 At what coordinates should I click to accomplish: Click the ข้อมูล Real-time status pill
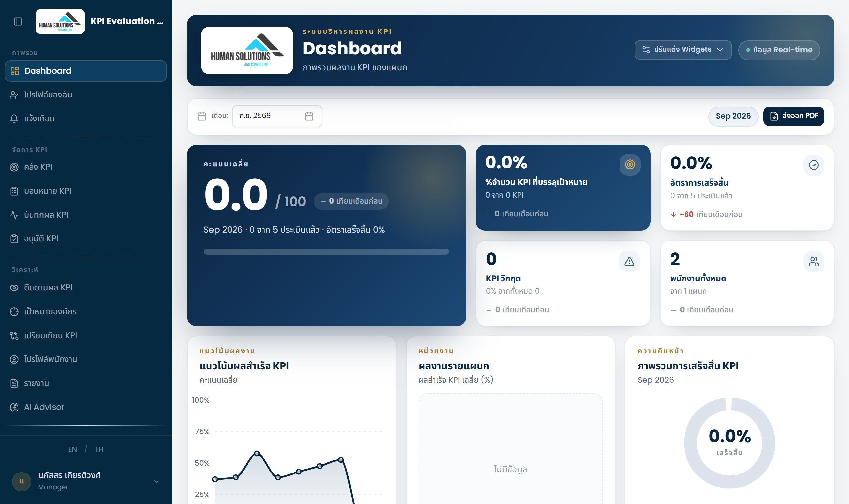point(779,50)
